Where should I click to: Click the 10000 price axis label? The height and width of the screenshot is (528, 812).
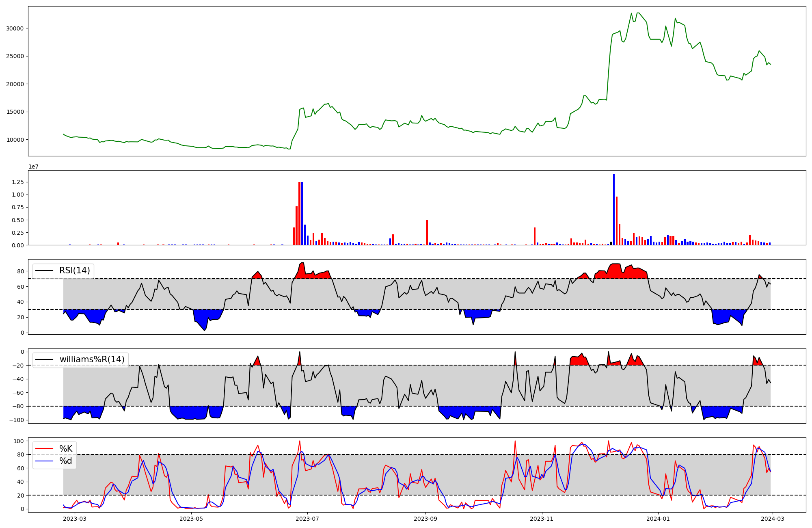pos(15,140)
